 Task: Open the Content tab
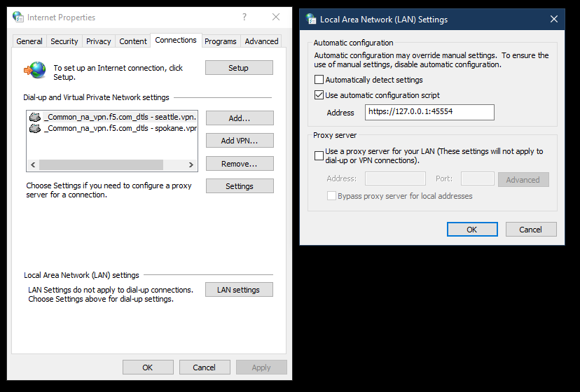pos(133,41)
